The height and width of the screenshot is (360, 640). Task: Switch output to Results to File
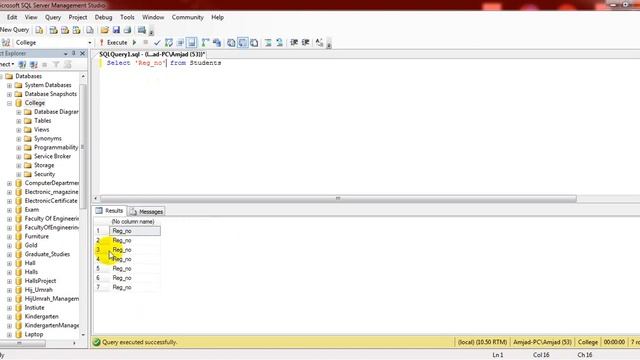tap(254, 42)
